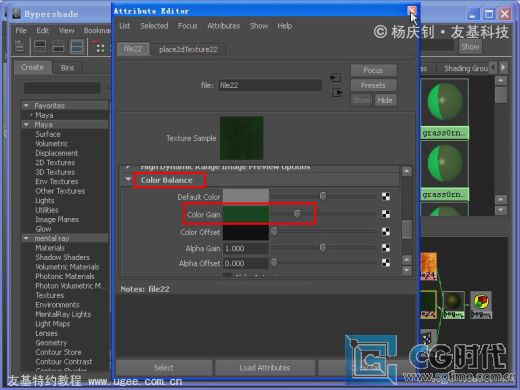Switch to the place2dTexture22 tab

(x=188, y=49)
